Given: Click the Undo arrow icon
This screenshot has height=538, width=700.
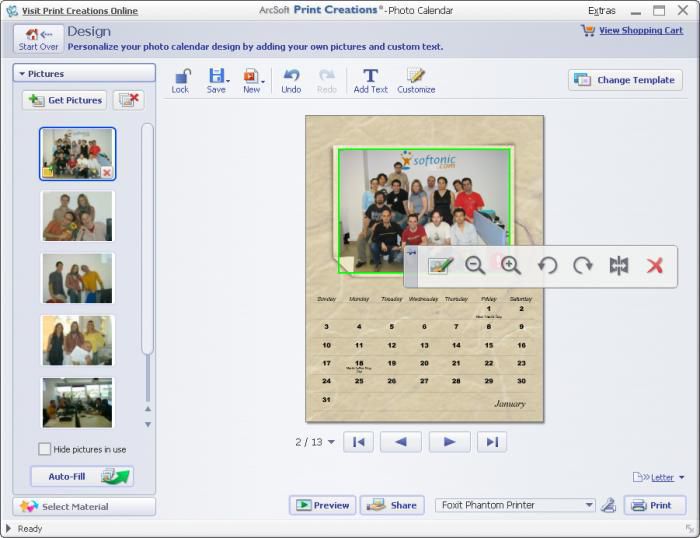Looking at the screenshot, I should tap(291, 80).
